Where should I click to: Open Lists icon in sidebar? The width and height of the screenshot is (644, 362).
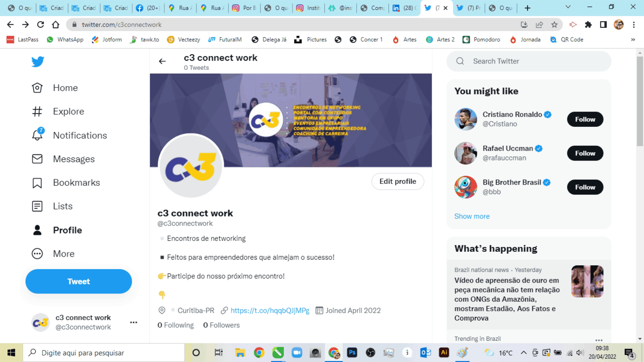click(x=37, y=206)
